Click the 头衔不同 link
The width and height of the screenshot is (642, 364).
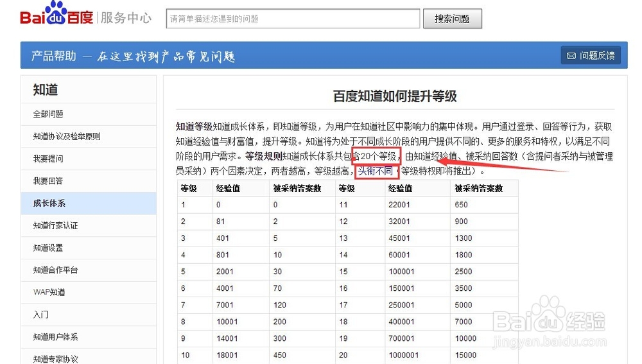tap(376, 171)
